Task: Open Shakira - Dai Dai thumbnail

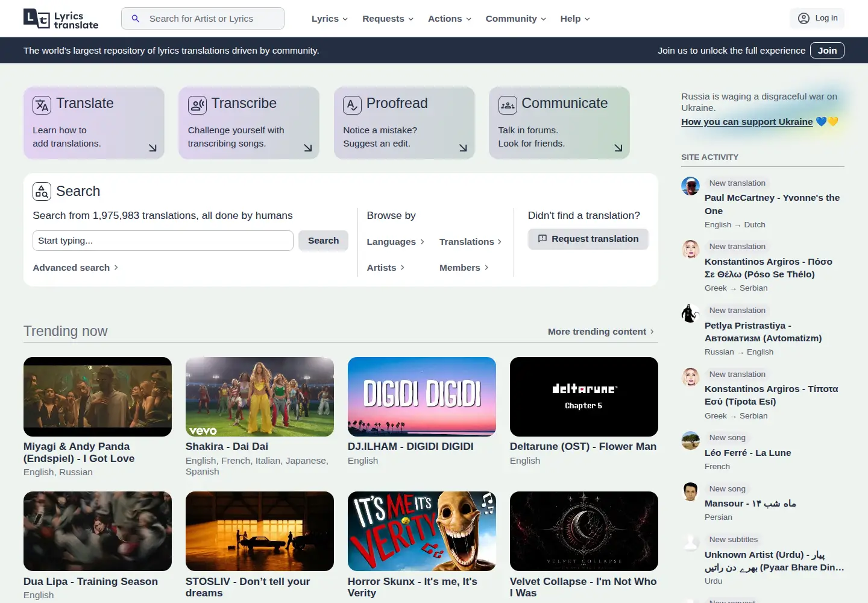Action: click(x=260, y=397)
